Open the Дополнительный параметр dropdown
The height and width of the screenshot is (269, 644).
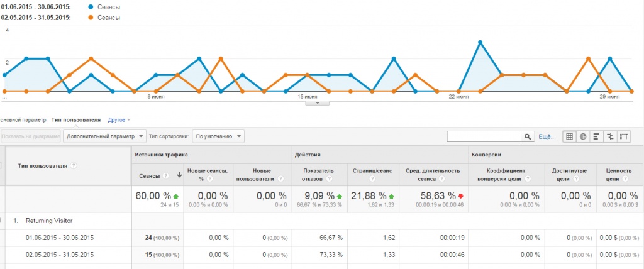tap(105, 136)
